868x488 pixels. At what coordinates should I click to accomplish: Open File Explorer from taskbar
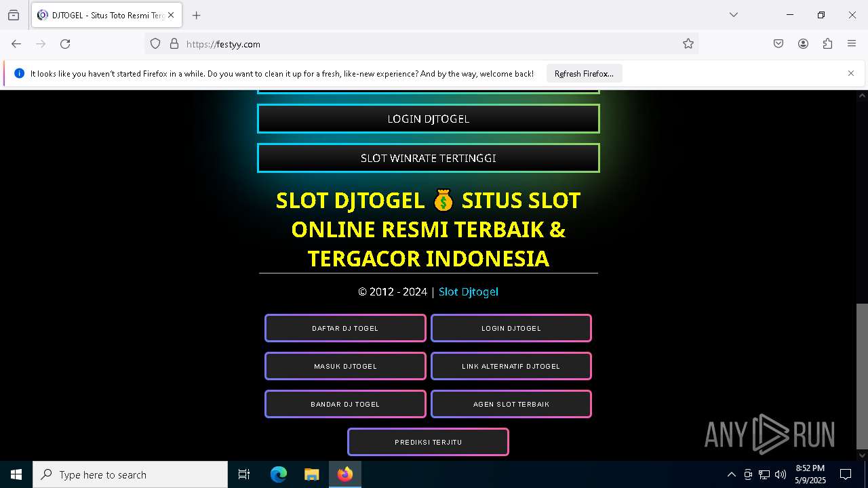tap(311, 474)
